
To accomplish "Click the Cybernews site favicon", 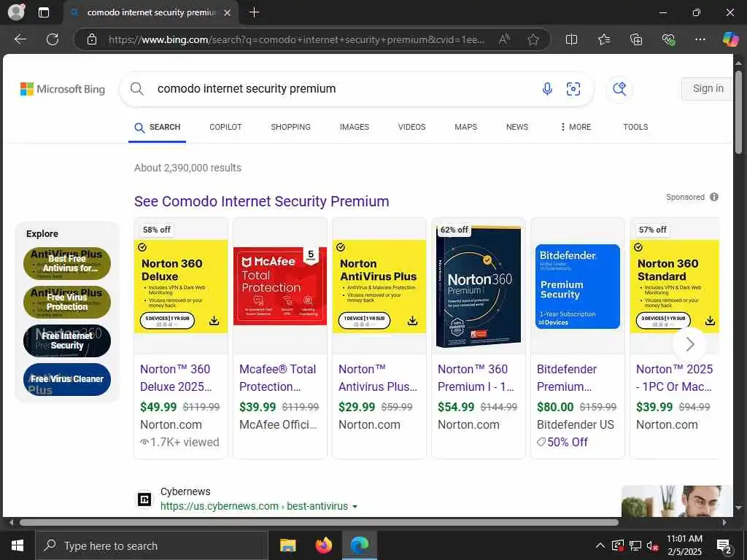I will click(144, 499).
